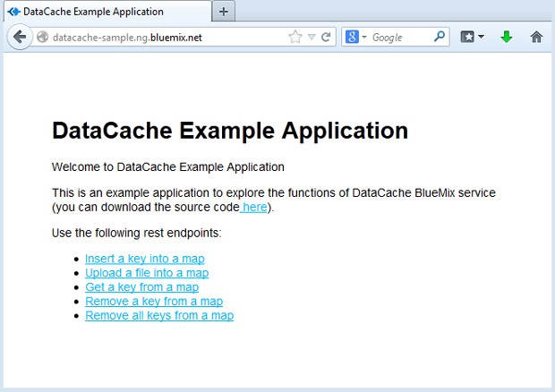Open the bookmarks menu star icon

tap(467, 37)
